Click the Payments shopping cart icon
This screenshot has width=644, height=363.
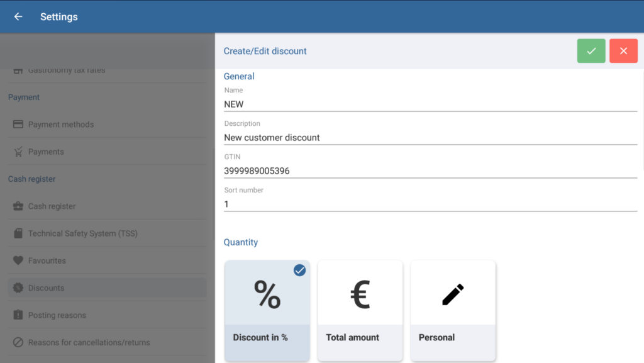click(x=18, y=152)
